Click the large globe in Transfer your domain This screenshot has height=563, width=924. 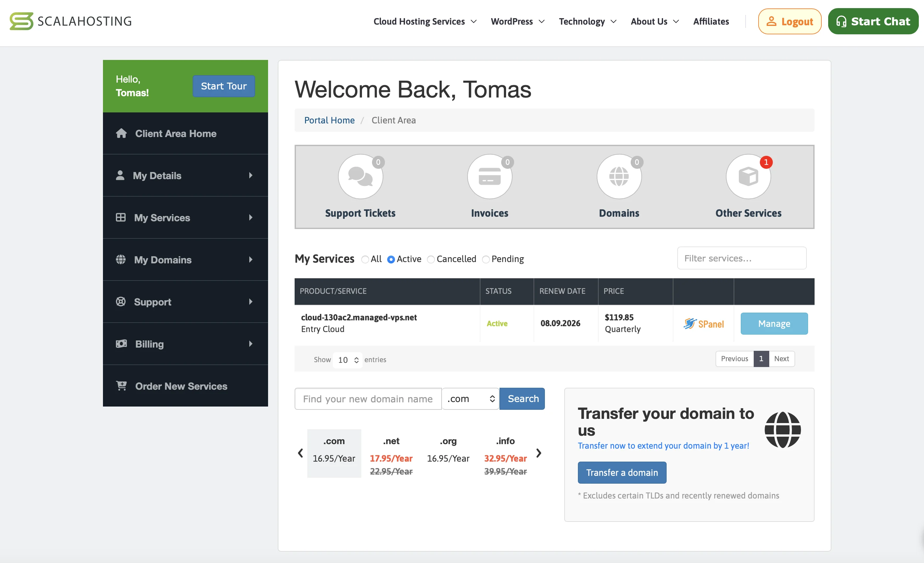[x=783, y=430]
